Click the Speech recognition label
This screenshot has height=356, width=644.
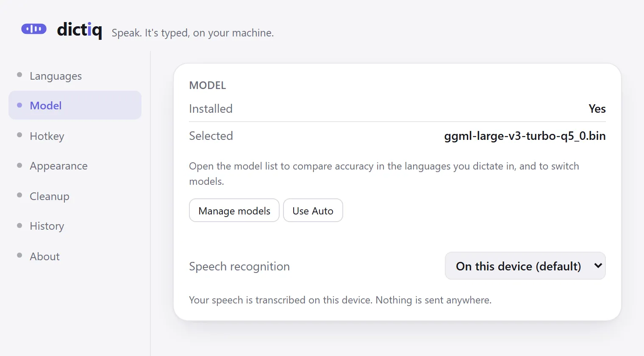tap(239, 266)
